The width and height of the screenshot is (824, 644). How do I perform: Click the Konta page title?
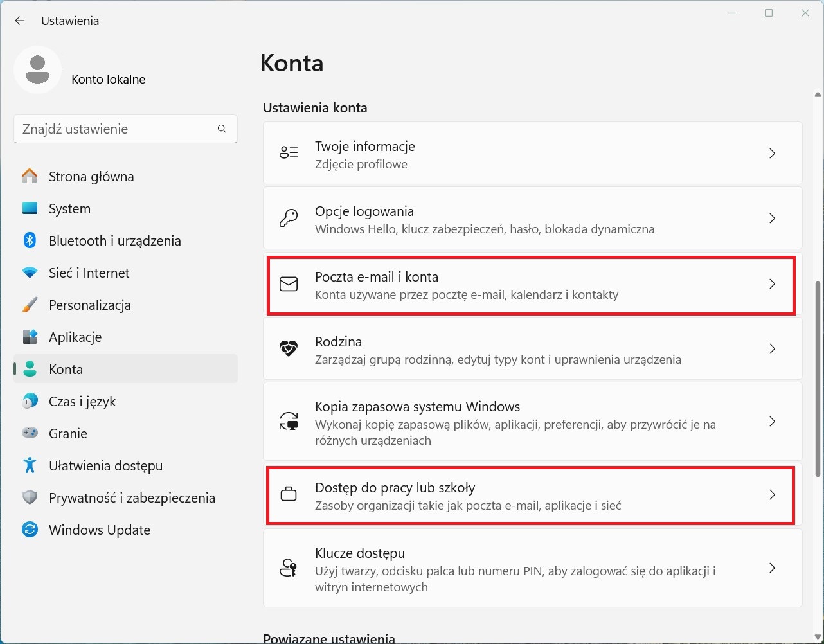[x=292, y=63]
